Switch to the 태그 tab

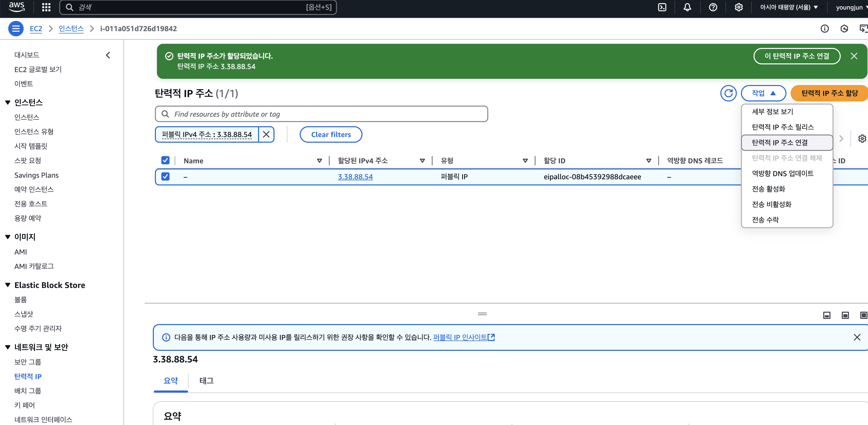pyautogui.click(x=206, y=381)
